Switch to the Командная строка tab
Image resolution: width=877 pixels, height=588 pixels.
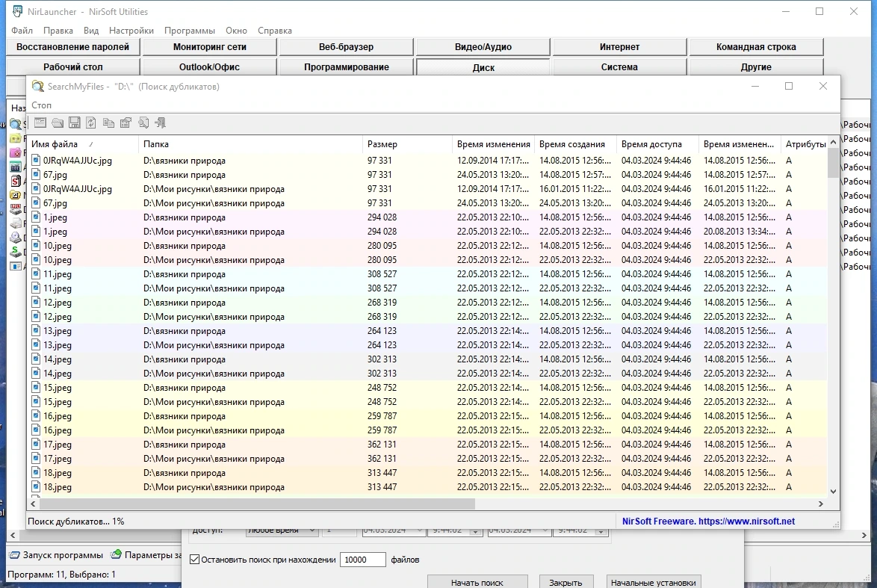(756, 47)
